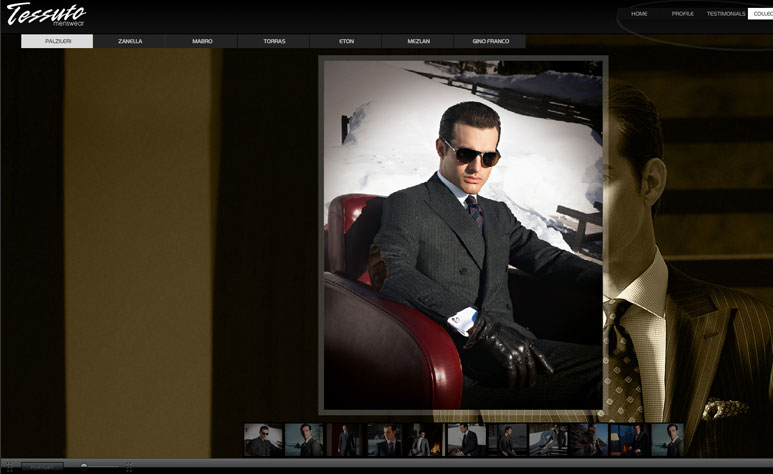Open the Profile page link
Image resolution: width=773 pixels, height=474 pixels.
click(x=682, y=14)
